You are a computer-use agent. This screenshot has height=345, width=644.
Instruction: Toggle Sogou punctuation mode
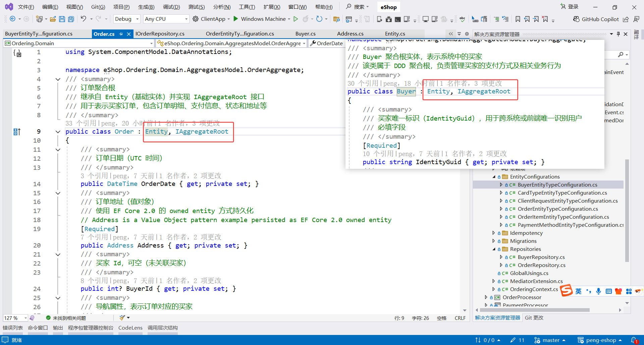click(589, 291)
